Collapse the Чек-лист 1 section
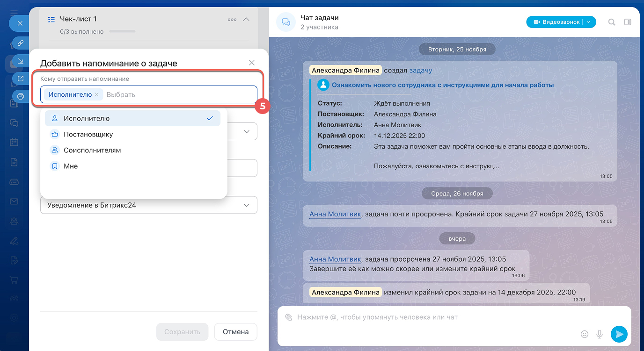 246,20
